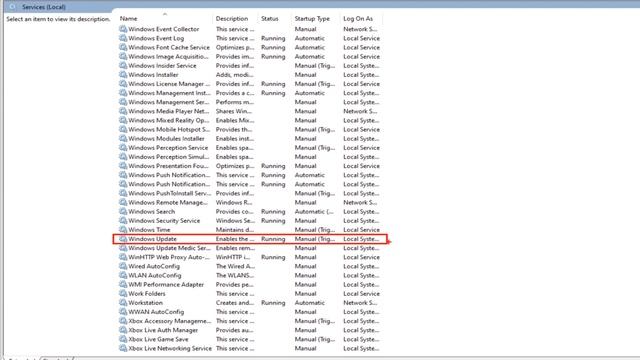Select the Network S... logon for Workstation
640x360 pixels.
360,302
